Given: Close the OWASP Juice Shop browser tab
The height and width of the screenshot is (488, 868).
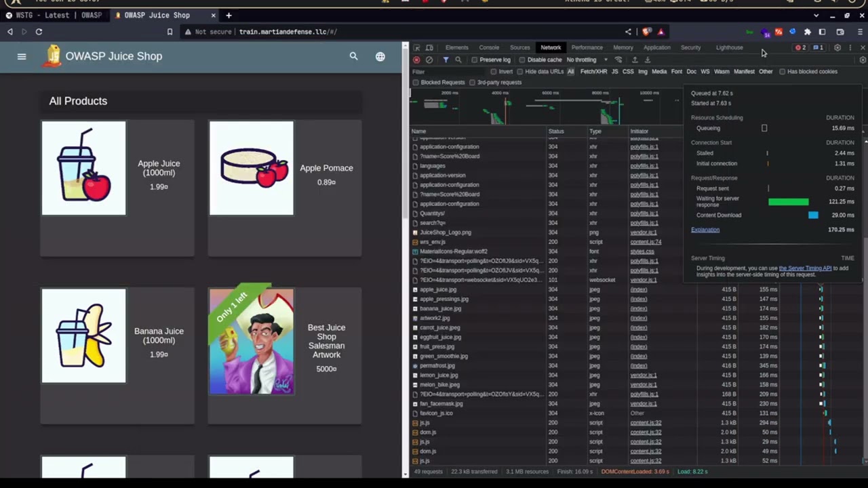Looking at the screenshot, I should (213, 15).
